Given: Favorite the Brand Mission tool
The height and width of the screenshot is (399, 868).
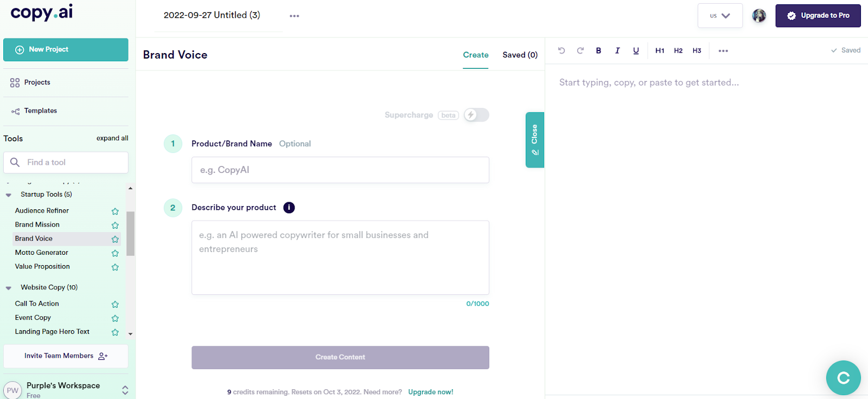Looking at the screenshot, I should point(115,225).
